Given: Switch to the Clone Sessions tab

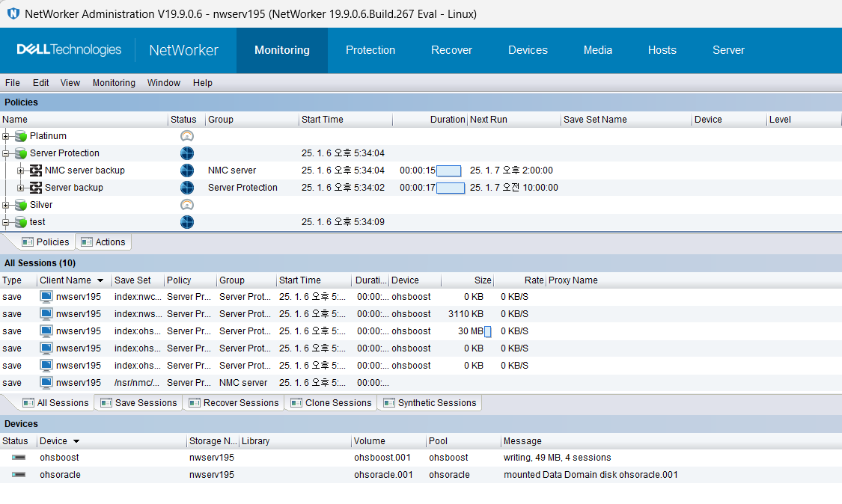Looking at the screenshot, I should click(331, 402).
